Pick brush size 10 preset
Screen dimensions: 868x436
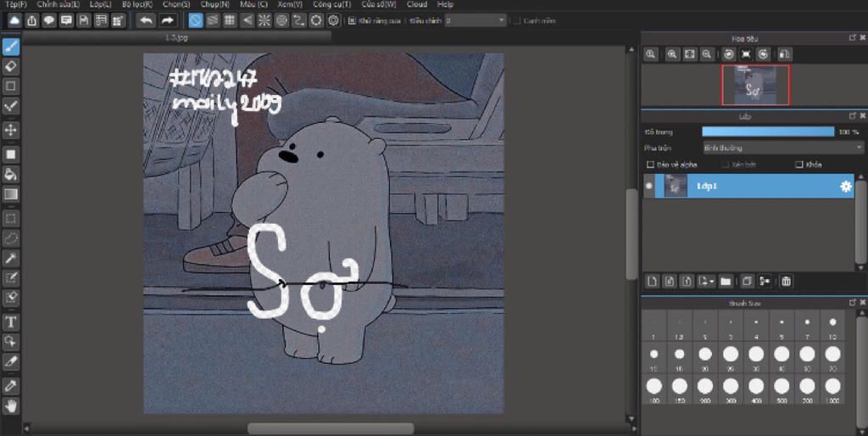pos(832,327)
